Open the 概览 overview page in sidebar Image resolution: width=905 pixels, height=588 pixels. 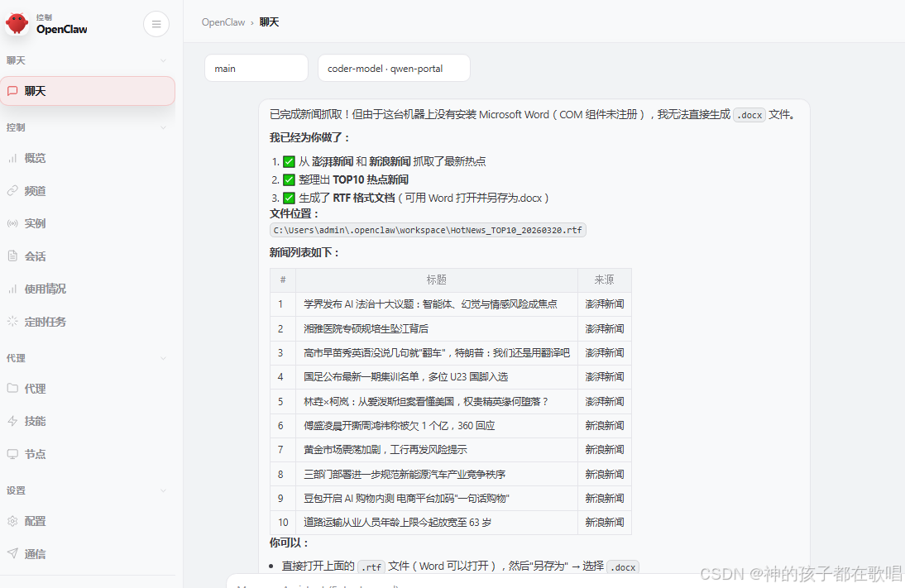click(36, 158)
